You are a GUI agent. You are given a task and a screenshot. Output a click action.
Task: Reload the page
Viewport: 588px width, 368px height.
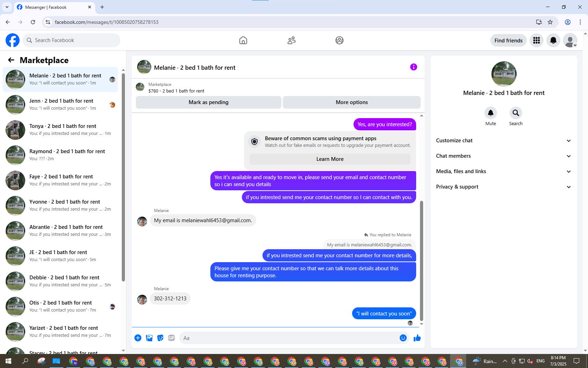point(33,22)
